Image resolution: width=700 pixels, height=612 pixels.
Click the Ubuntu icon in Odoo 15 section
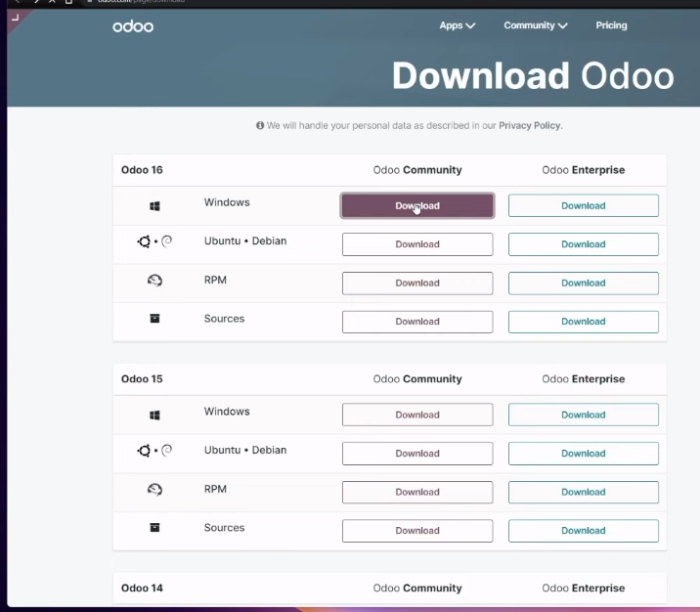point(144,451)
